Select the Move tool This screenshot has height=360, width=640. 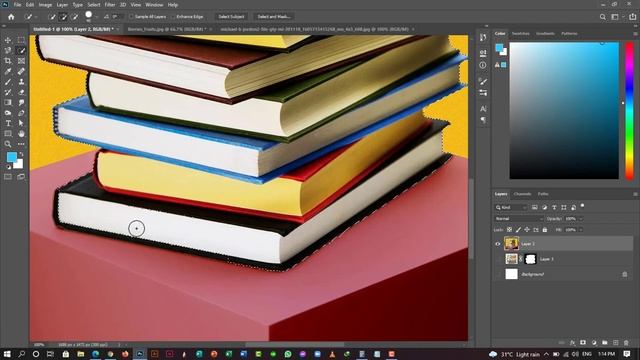(8, 40)
